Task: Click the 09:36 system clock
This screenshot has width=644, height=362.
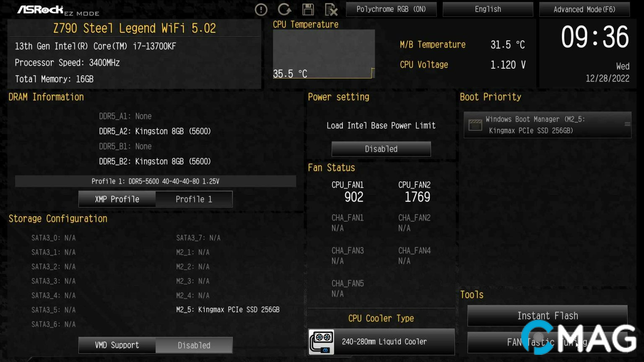Action: click(595, 37)
